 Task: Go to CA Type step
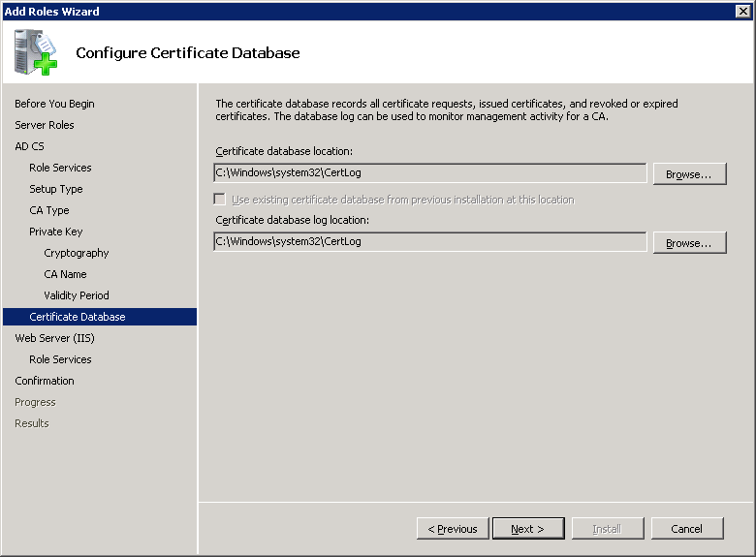pos(49,210)
